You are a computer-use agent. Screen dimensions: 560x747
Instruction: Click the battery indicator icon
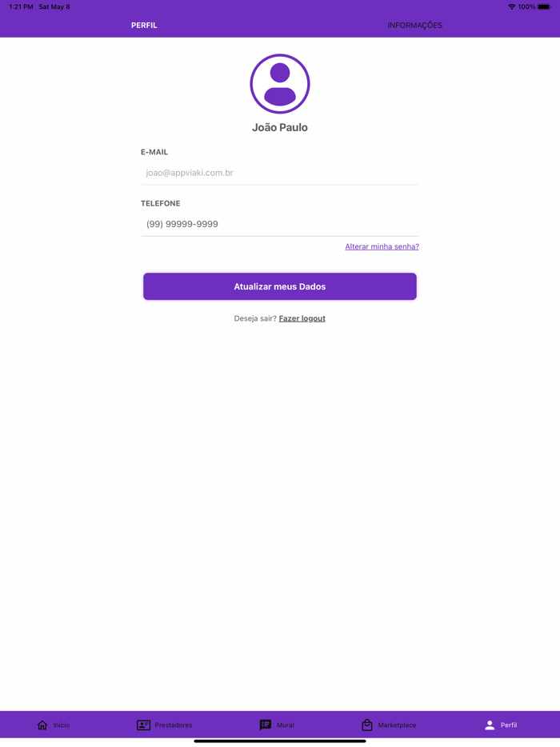pyautogui.click(x=547, y=6)
